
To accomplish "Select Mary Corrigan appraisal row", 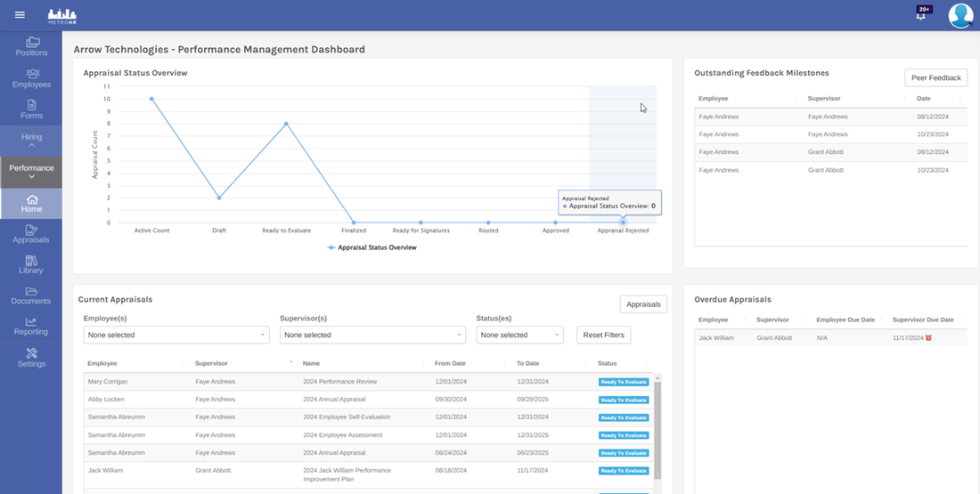I will coord(368,382).
